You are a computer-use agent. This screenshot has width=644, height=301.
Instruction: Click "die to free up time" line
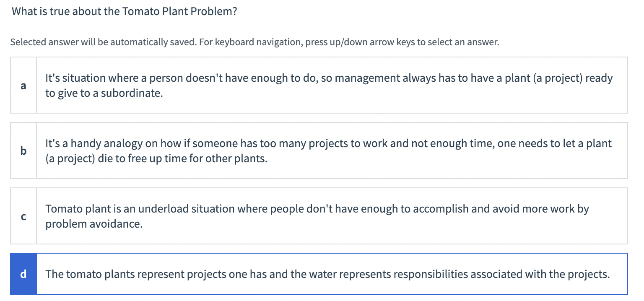pos(156,159)
